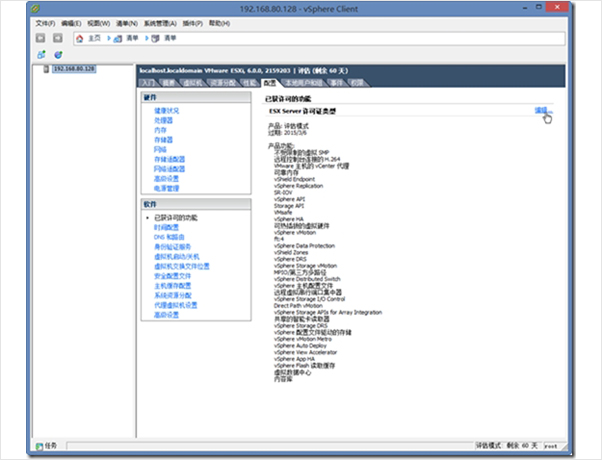Open the 系统管理(A) menu
The height and width of the screenshot is (460, 602).
pyautogui.click(x=160, y=23)
